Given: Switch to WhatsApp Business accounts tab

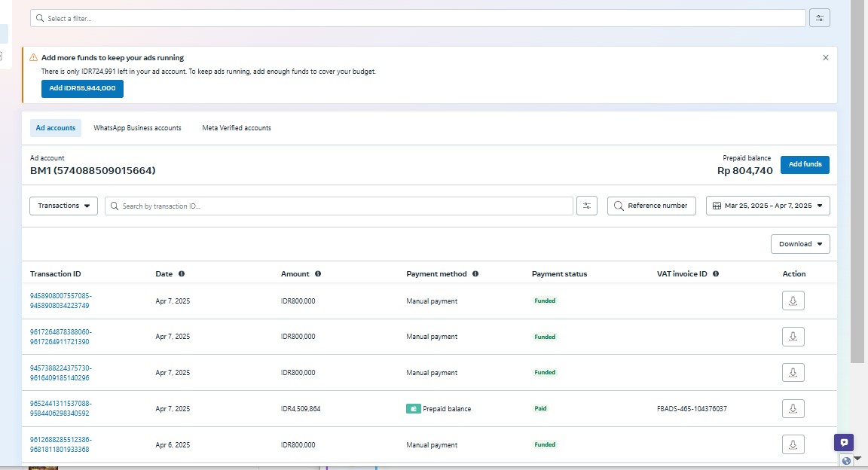Looking at the screenshot, I should coord(137,128).
